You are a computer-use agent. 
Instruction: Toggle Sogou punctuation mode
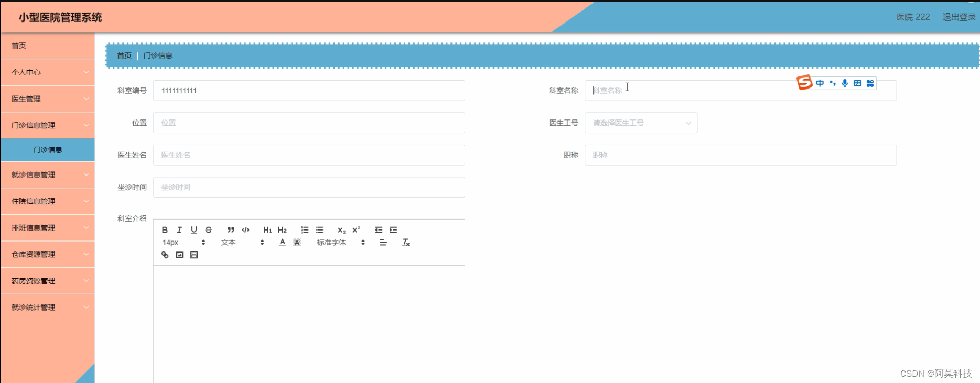[x=833, y=83]
